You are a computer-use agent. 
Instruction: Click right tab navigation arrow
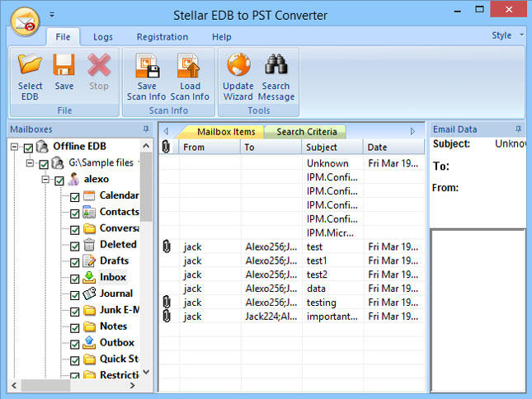[412, 131]
